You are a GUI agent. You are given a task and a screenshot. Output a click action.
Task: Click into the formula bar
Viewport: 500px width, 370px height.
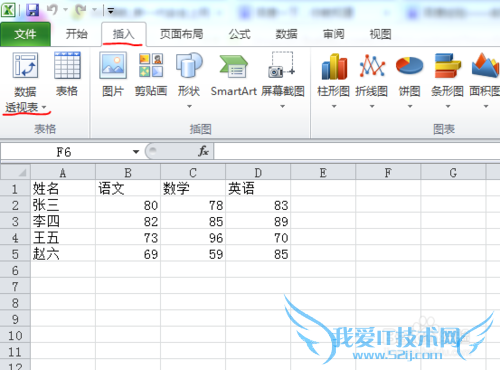pyautogui.click(x=357, y=152)
